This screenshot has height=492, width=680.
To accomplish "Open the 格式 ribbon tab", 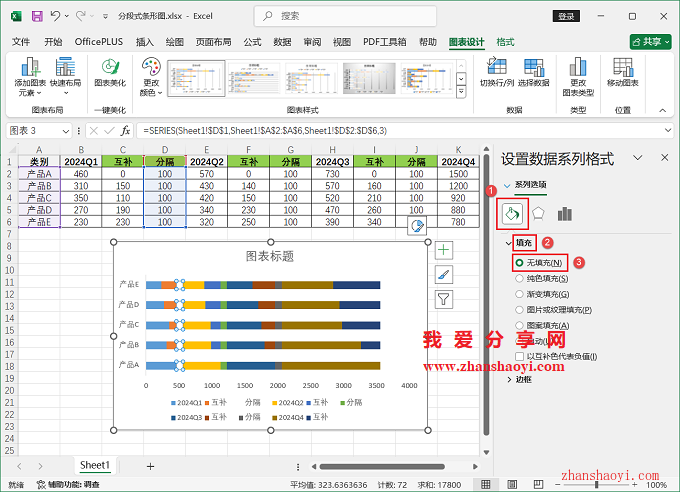I will 506,42.
